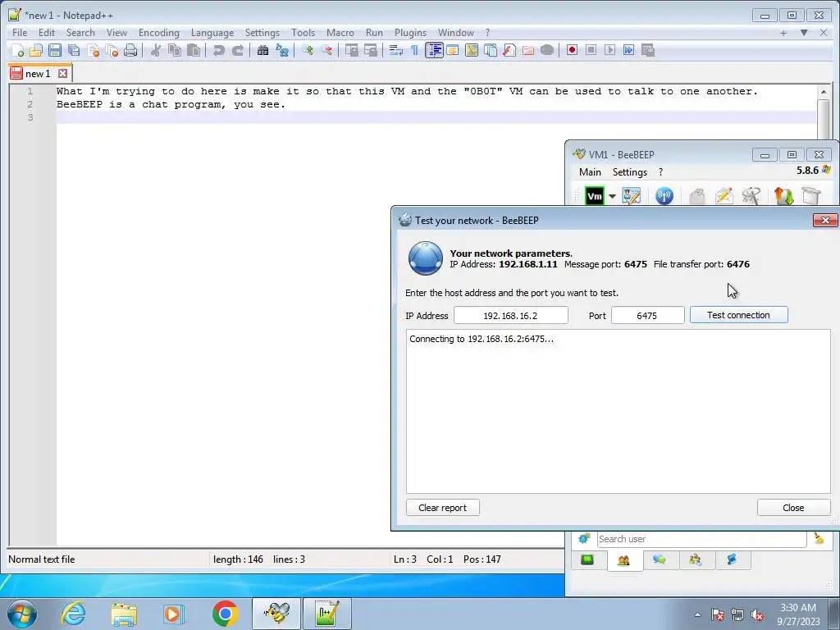Click the Print icon in Notepad++ toolbar
The width and height of the screenshot is (840, 630).
pos(130,50)
